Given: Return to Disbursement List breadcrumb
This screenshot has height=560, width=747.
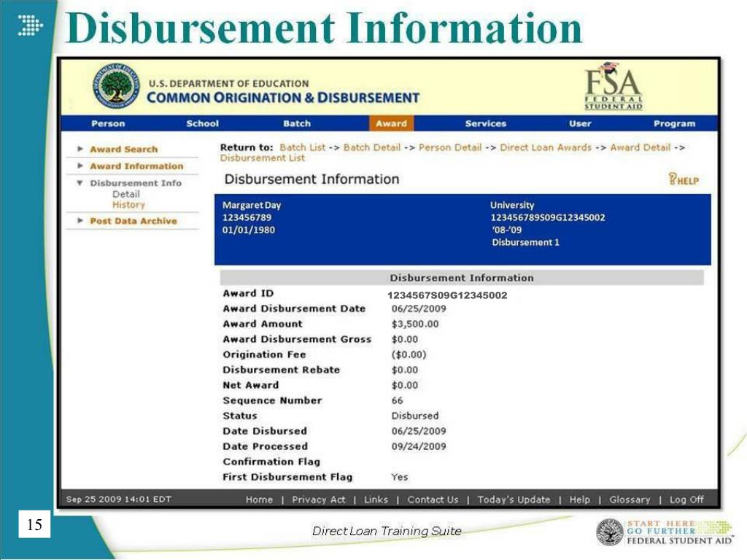Looking at the screenshot, I should click(262, 157).
